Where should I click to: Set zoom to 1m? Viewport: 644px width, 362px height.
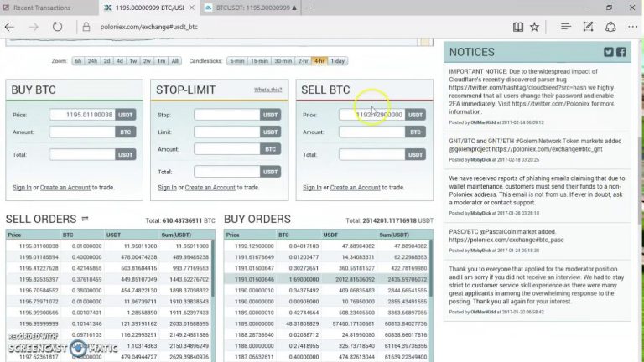pyautogui.click(x=161, y=60)
